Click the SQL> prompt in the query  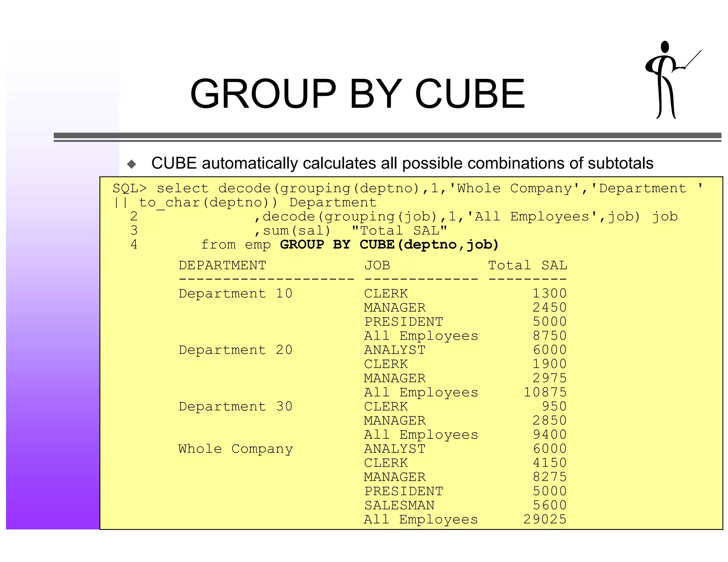[x=130, y=188]
